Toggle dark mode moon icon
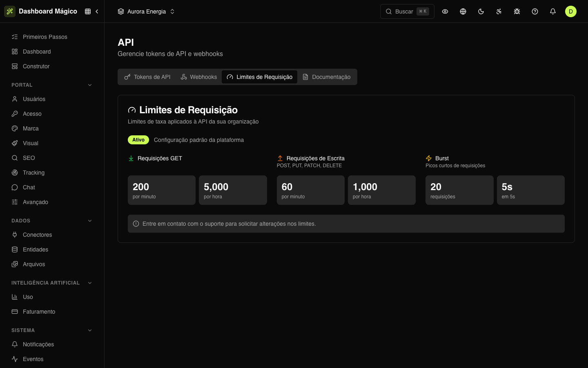The width and height of the screenshot is (588, 368). coord(481,11)
